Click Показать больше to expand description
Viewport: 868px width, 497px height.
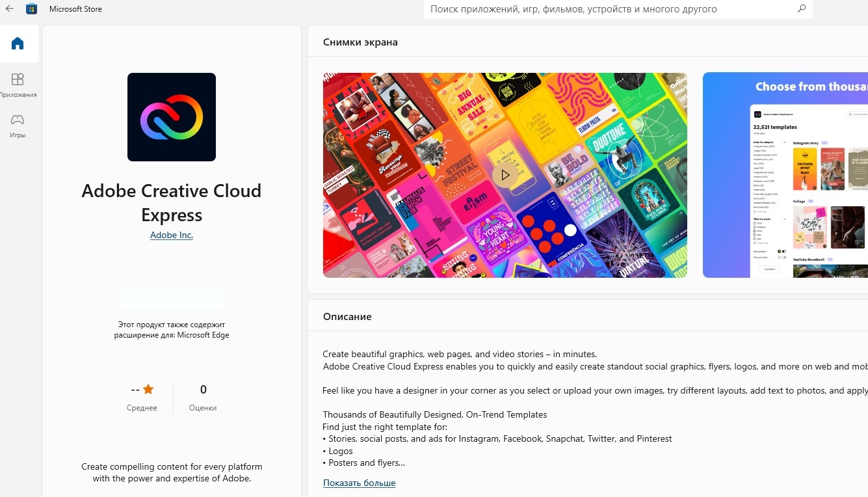pos(359,483)
